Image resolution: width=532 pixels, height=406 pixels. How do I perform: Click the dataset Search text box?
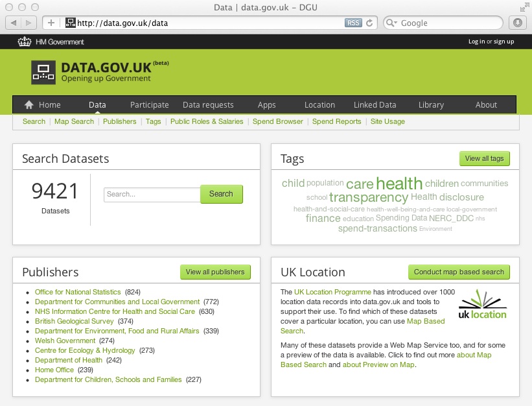[x=152, y=195]
